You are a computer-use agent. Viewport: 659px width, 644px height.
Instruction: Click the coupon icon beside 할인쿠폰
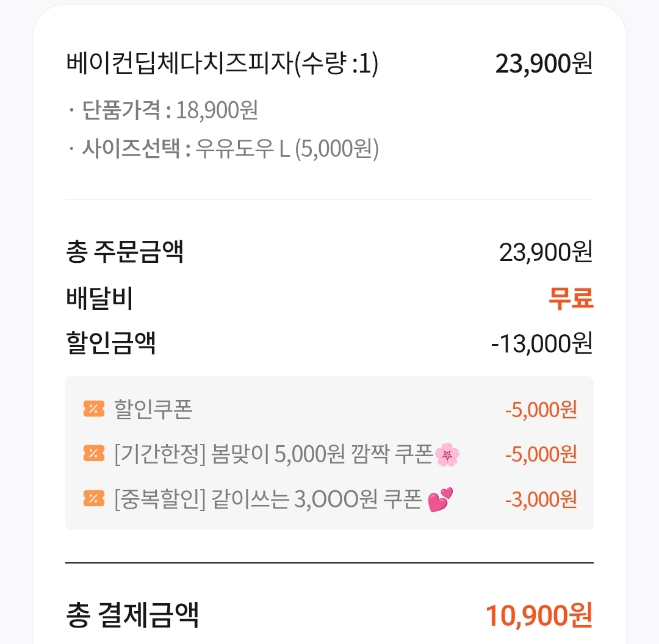click(94, 409)
